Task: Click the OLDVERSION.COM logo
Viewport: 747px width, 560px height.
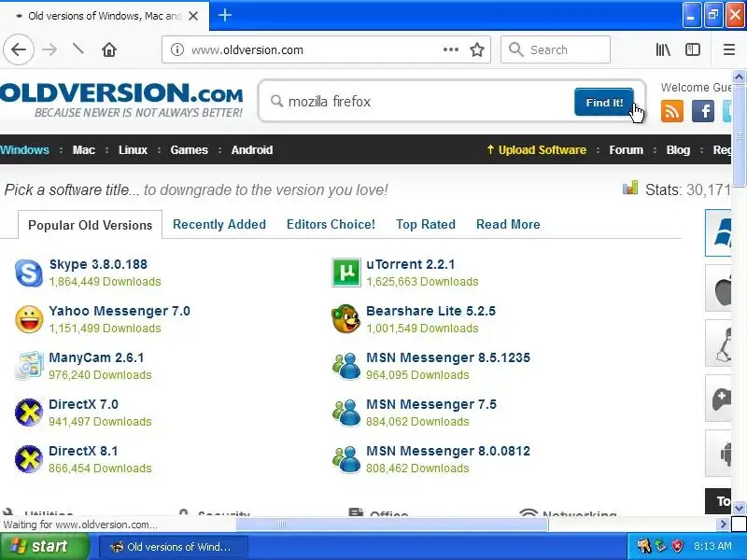Action: pos(121,101)
